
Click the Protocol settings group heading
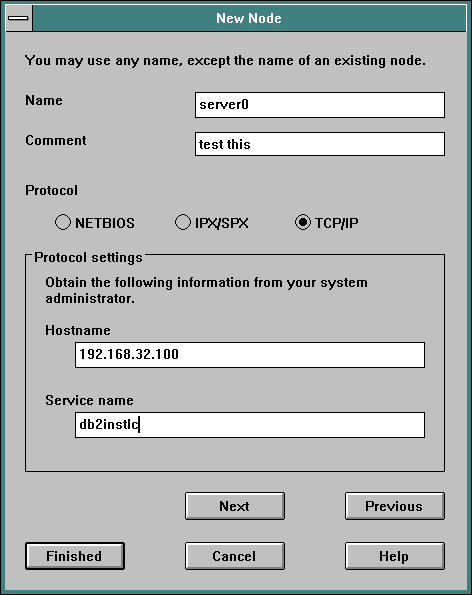[x=88, y=258]
